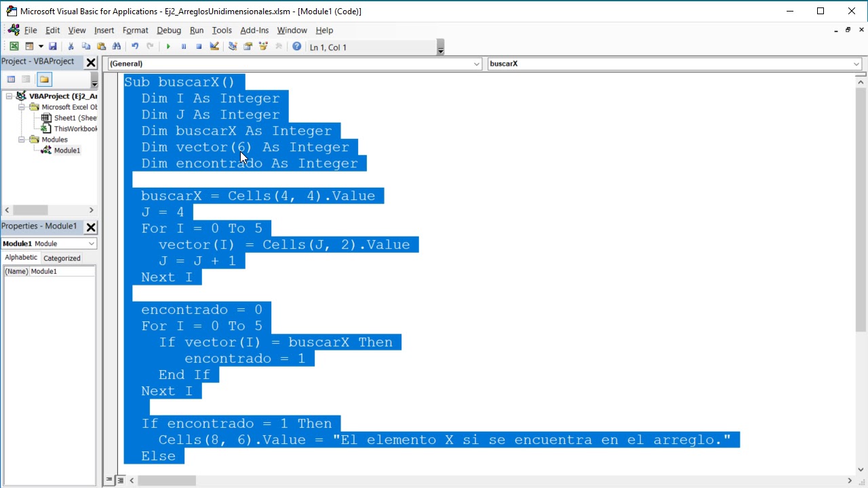The width and height of the screenshot is (868, 488).
Task: Click the (Name) property value field
Action: [x=62, y=271]
